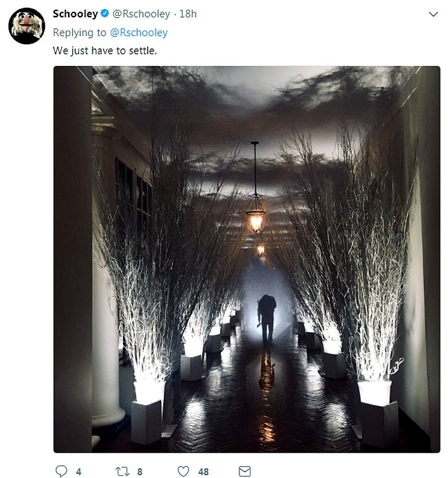This screenshot has width=448, height=478.
Task: Open the Schooley display name link
Action: click(75, 14)
